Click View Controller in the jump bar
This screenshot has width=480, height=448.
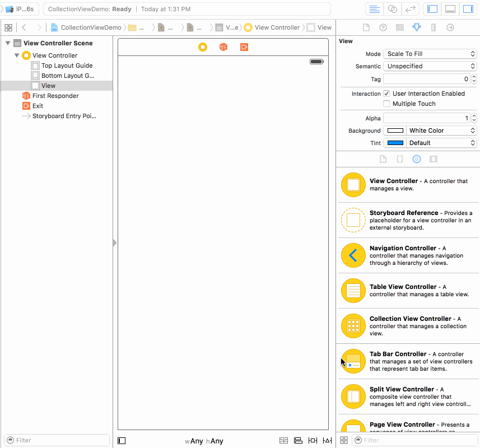point(272,27)
